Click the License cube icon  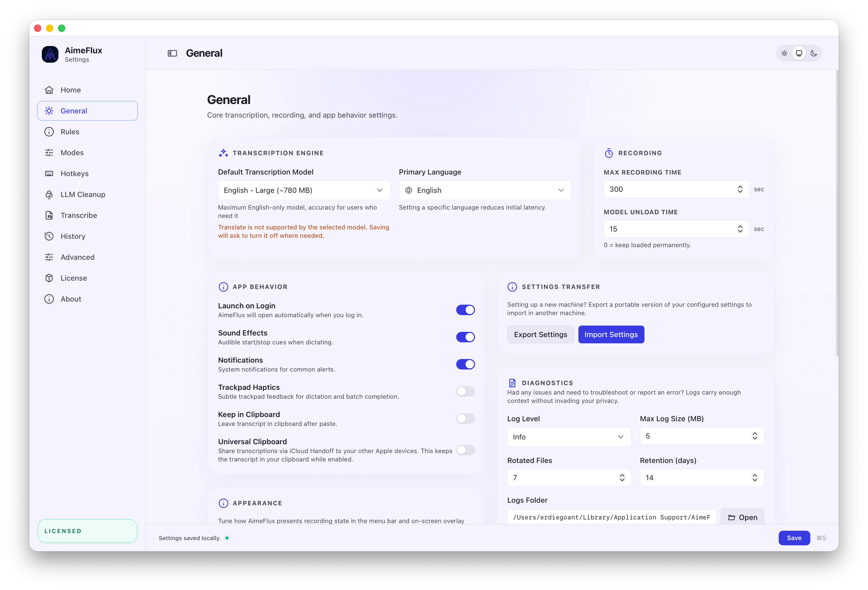point(49,278)
